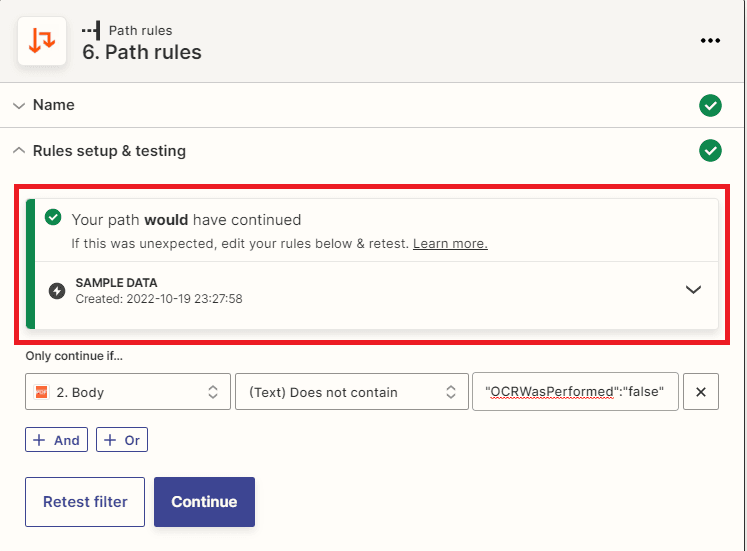
Task: Open the three-dot options menu
Action: click(710, 40)
